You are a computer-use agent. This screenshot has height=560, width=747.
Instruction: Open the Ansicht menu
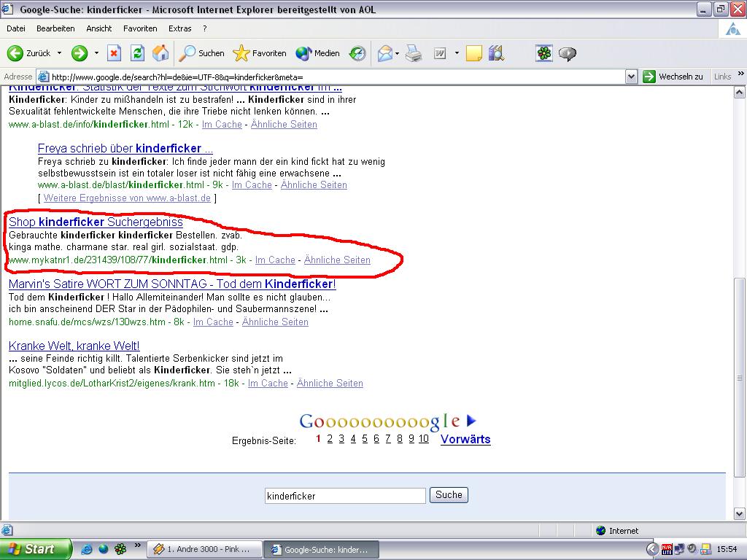[x=99, y=28]
